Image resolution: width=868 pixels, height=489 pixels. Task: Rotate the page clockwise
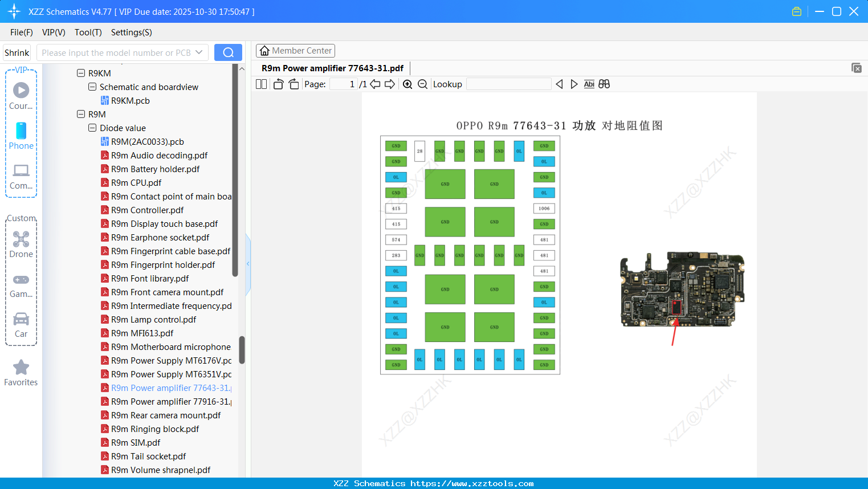click(x=294, y=84)
